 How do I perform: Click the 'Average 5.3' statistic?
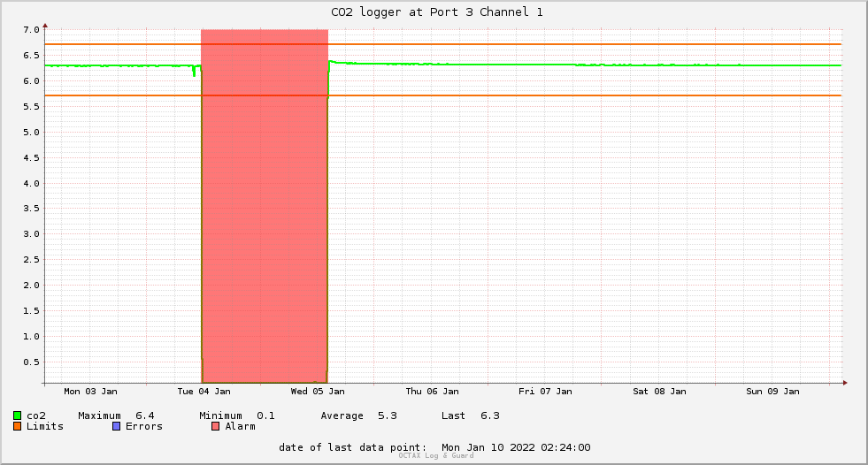pyautogui.click(x=358, y=415)
